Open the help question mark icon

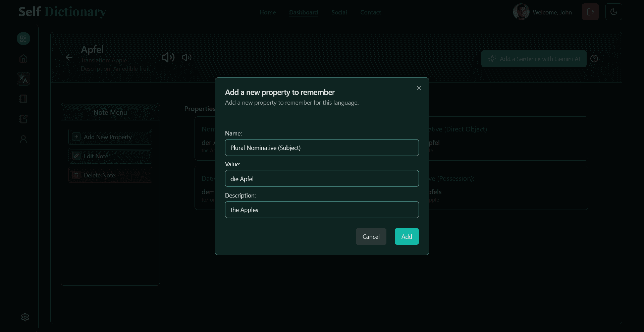coord(594,59)
